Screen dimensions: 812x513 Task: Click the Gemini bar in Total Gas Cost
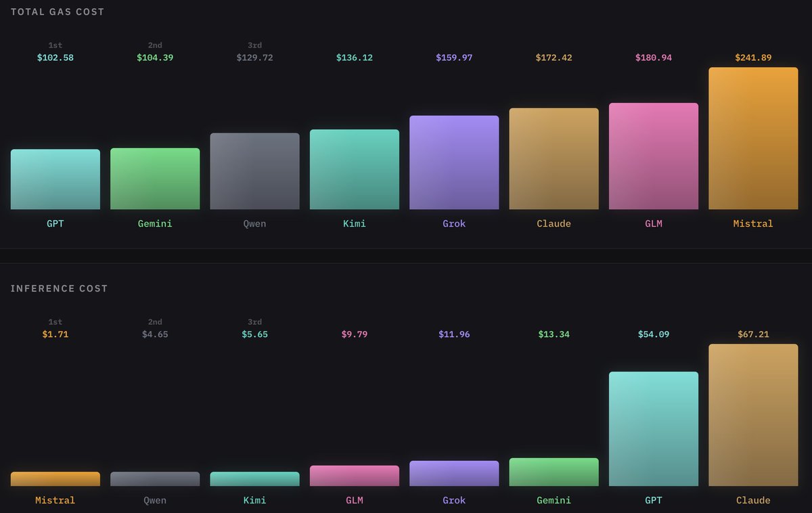point(155,179)
